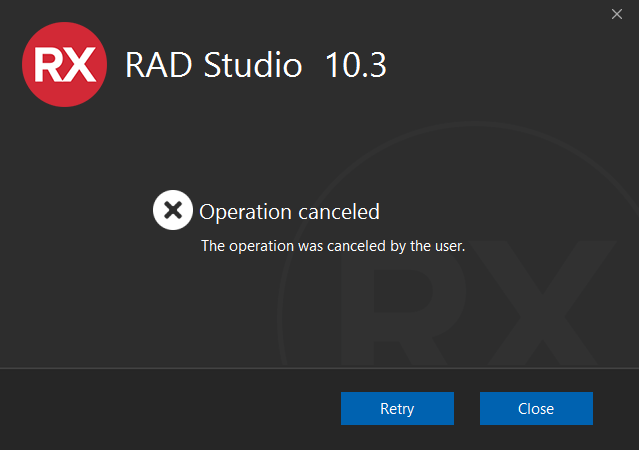Click the canceled X status icon
639x450 pixels.
[173, 210]
